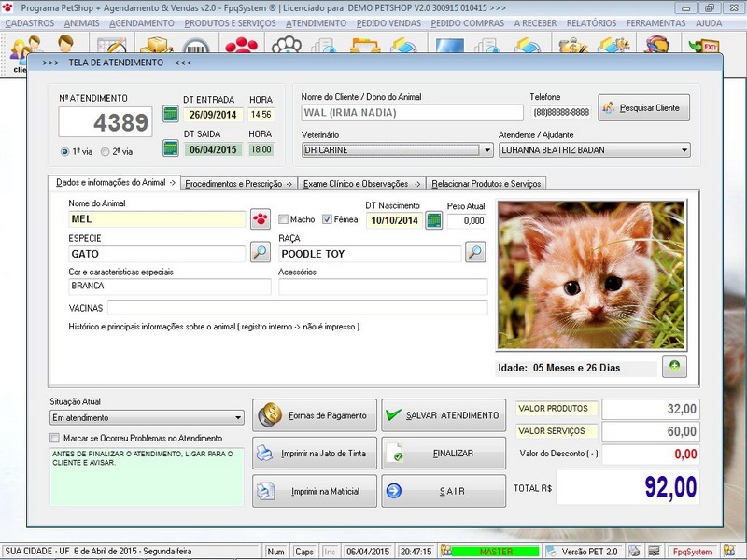Viewport: 747px width, 560px height.
Task: Expand the Atendente / Ajudante dropdown
Action: pos(684,149)
